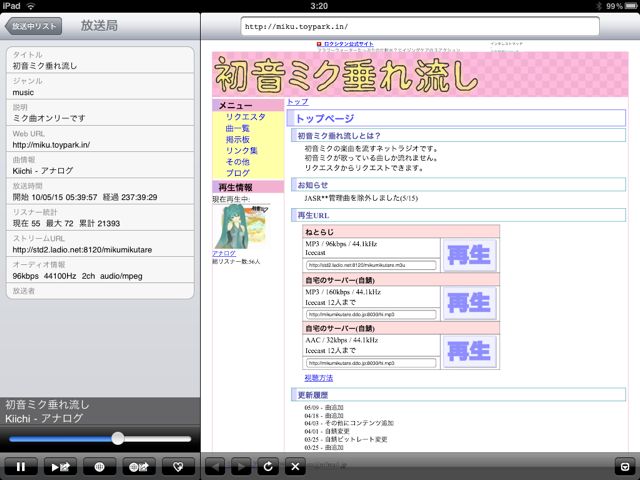Tap the empty 放送者 row
The width and height of the screenshot is (640, 480).
click(x=100, y=291)
